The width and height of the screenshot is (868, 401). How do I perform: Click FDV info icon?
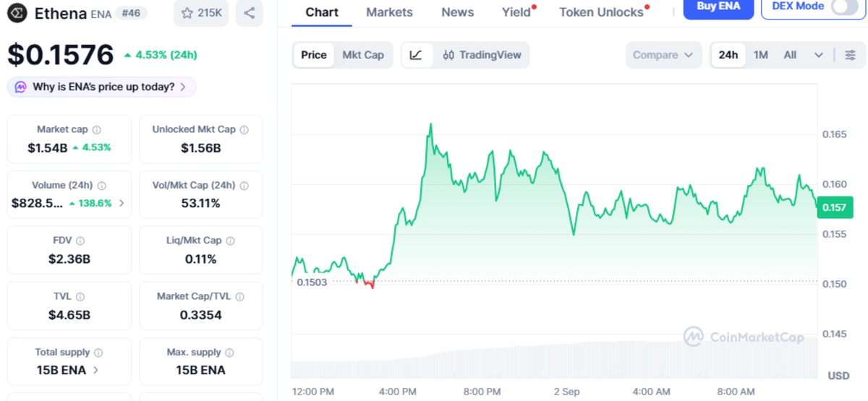[80, 241]
